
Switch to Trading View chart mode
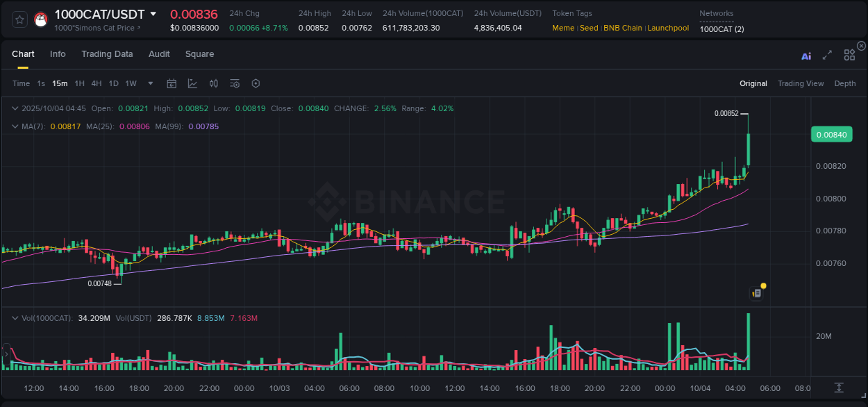[x=801, y=83]
